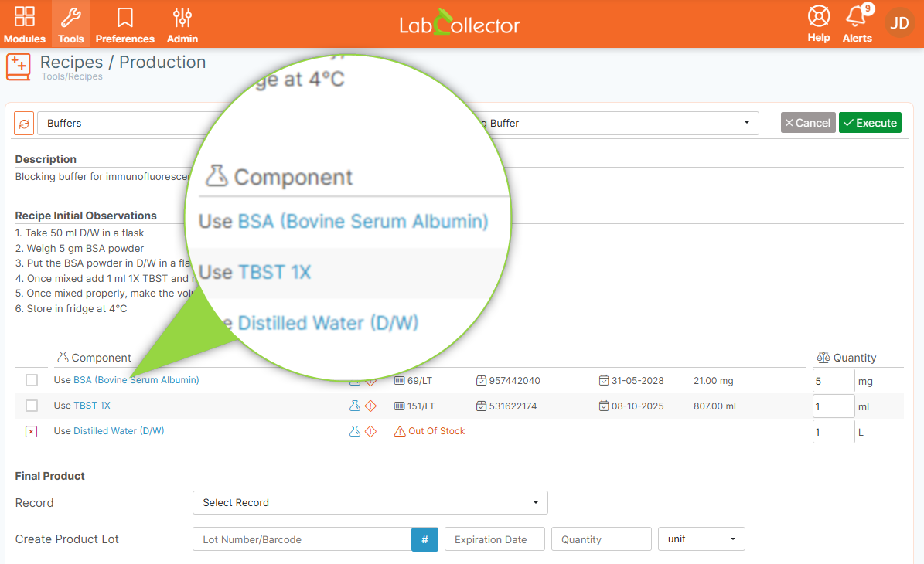Click the 957442040 lot number
This screenshot has width=924, height=564.
[x=514, y=380]
